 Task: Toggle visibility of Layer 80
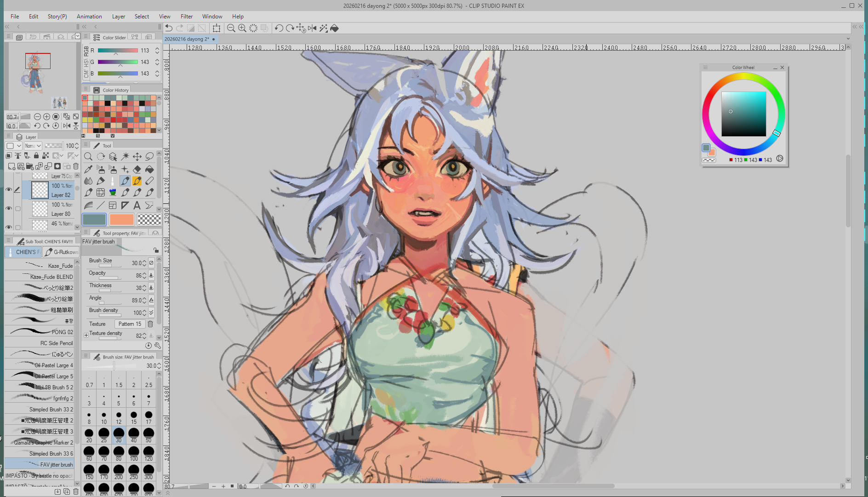click(9, 209)
